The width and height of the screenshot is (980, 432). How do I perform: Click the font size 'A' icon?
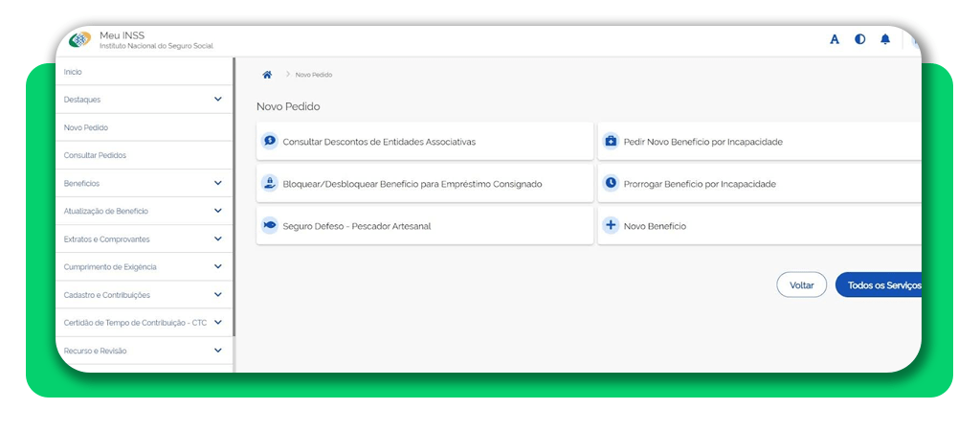[835, 39]
